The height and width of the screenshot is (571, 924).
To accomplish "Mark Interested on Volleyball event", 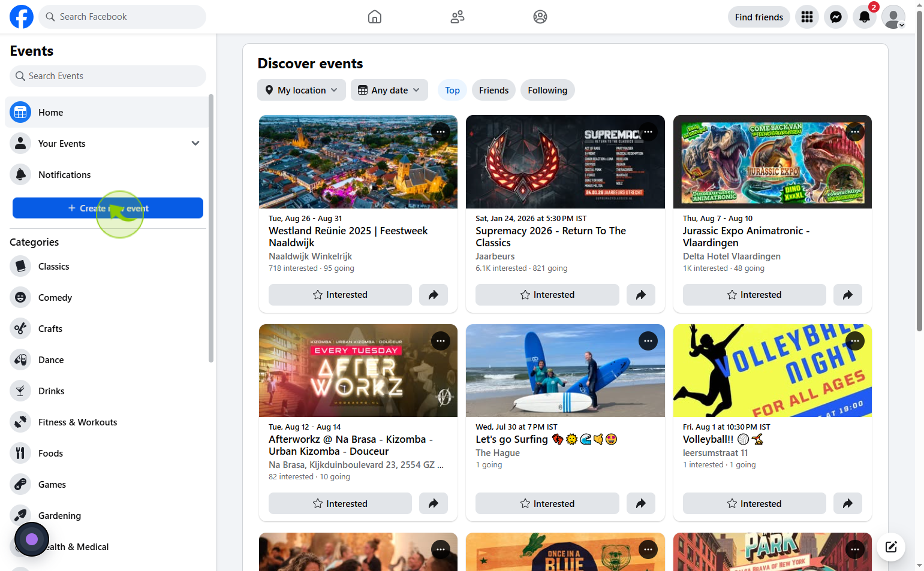I will tap(754, 503).
